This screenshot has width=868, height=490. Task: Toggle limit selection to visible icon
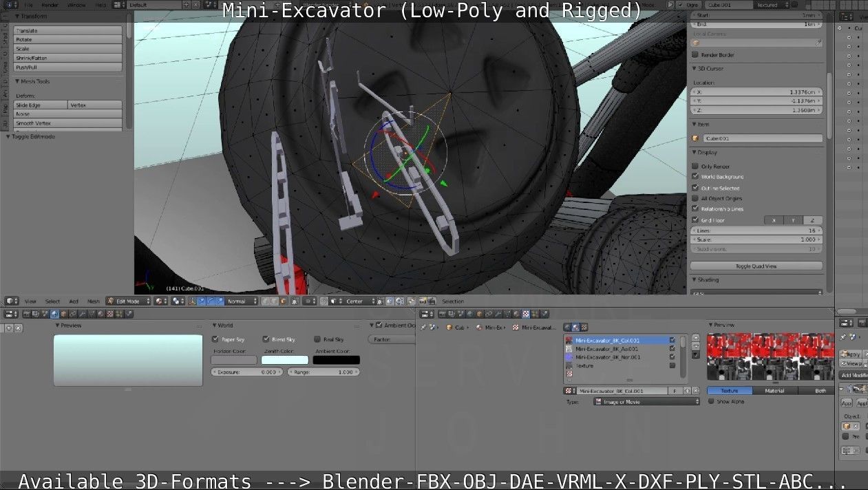[295, 301]
